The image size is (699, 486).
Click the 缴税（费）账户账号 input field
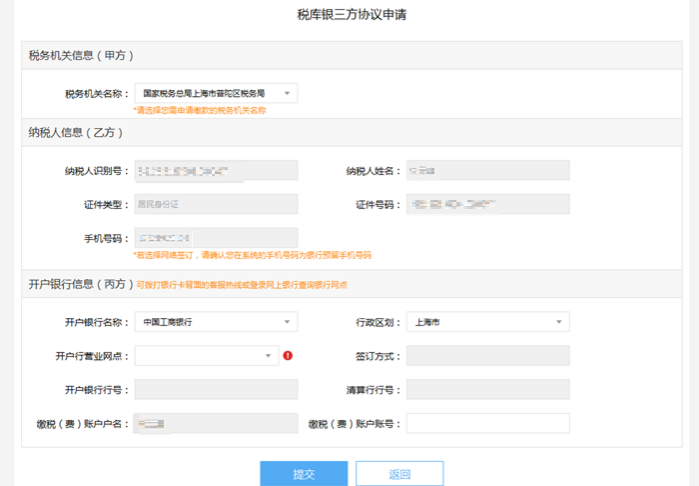[x=488, y=423]
